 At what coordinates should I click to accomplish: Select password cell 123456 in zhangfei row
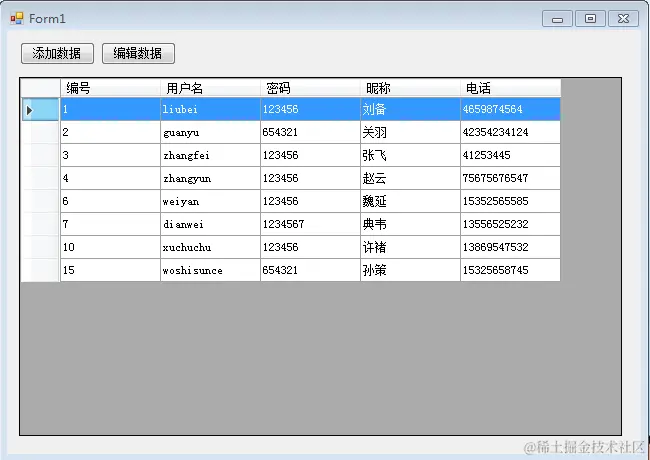310,155
